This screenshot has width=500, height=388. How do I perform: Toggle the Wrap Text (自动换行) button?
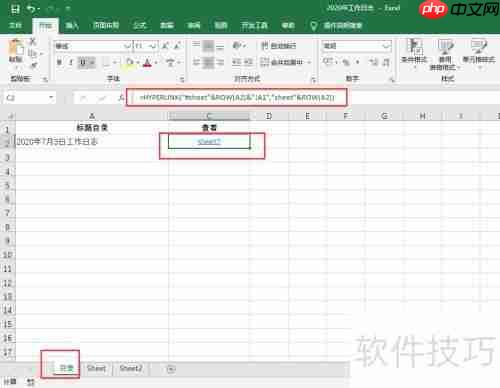click(278, 46)
